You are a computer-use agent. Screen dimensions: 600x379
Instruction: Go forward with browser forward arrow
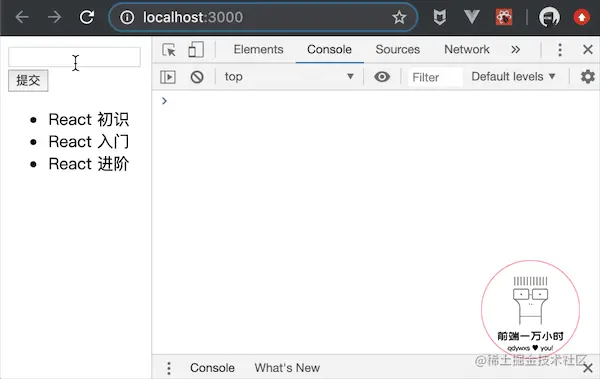55,17
